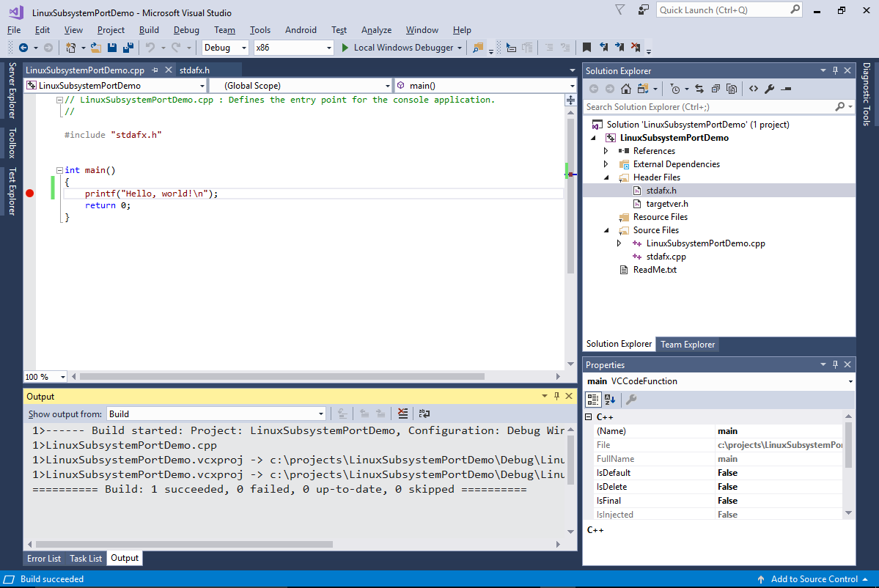Click Sync with Active Document icon

click(x=699, y=89)
